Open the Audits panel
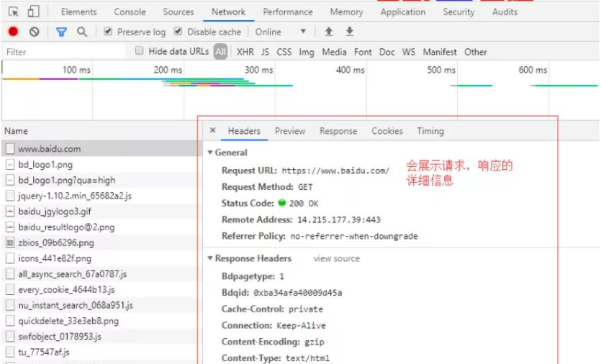 [x=505, y=12]
